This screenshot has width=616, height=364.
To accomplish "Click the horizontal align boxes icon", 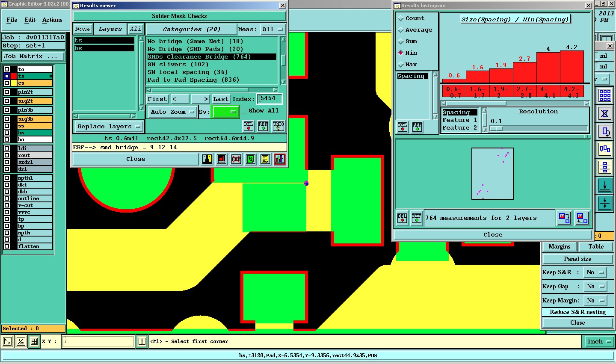I will click(605, 149).
